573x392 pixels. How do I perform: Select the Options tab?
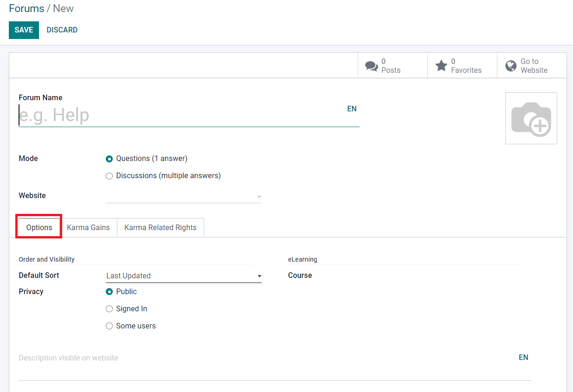point(39,227)
